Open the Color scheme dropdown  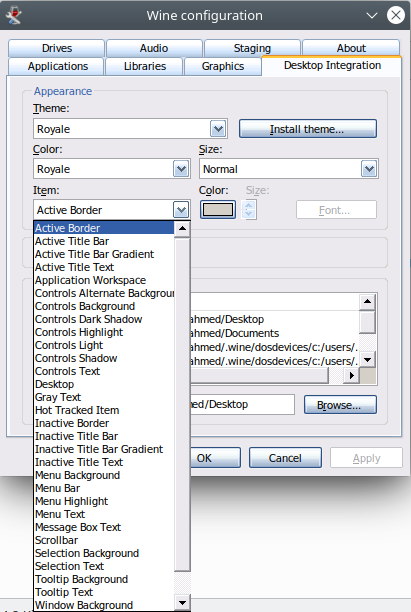tap(112, 169)
